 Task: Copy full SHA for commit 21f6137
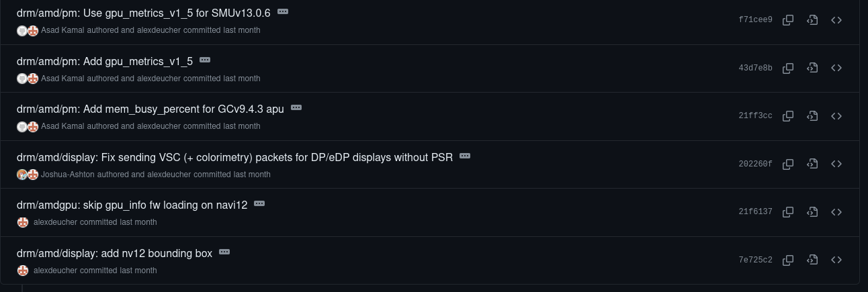pos(788,212)
